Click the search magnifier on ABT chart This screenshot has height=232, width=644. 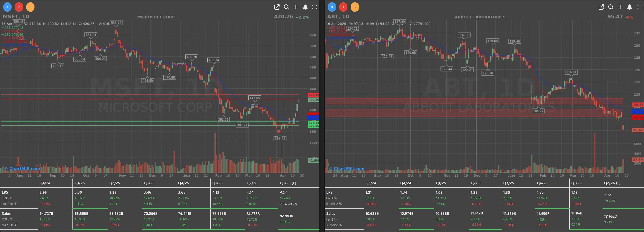pos(611,7)
